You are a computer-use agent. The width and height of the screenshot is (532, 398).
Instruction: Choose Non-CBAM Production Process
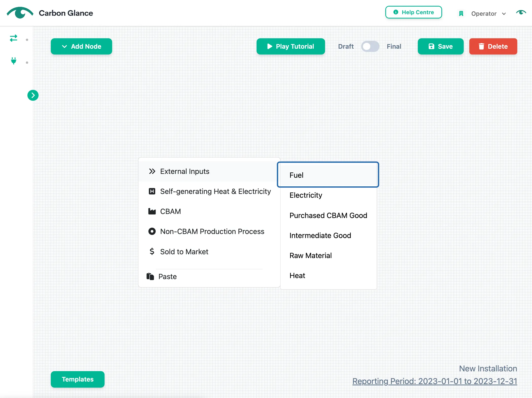coord(209,231)
